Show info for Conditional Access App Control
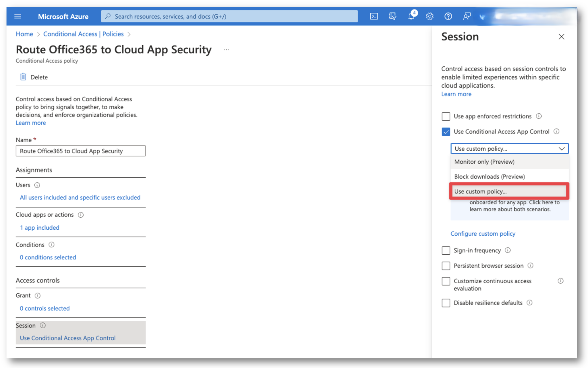 coord(556,131)
